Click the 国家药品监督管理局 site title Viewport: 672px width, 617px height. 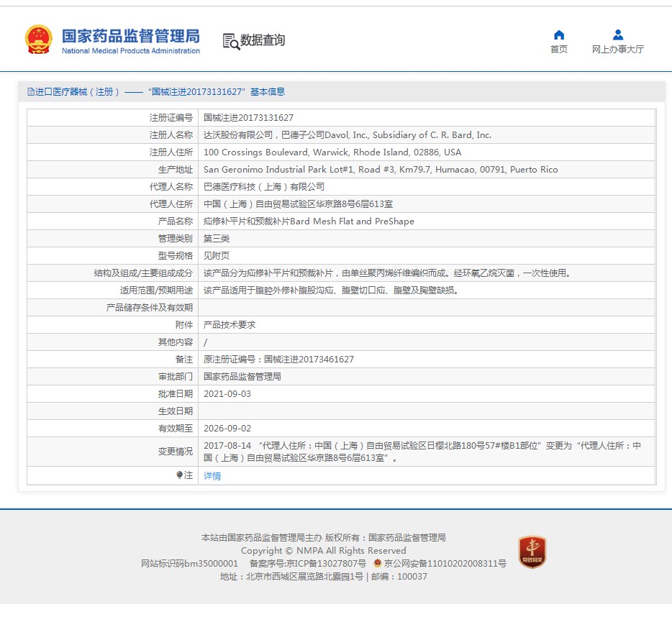pyautogui.click(x=130, y=37)
